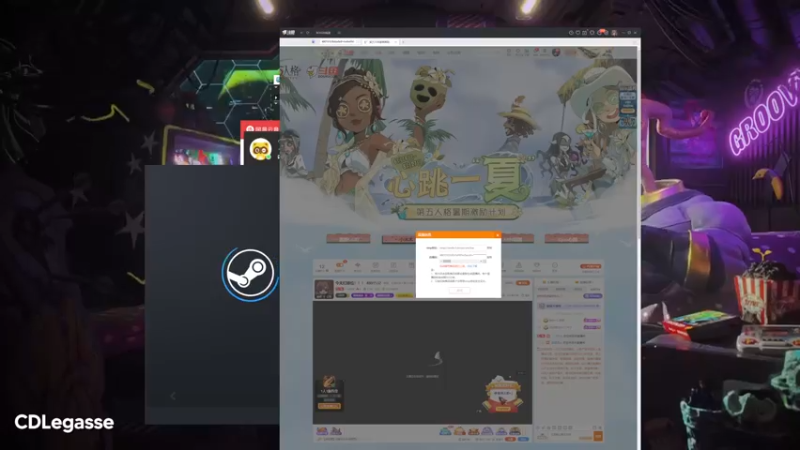800x450 pixels.
Task: Click the orange follow button beside stream title
Action: pos(523,283)
